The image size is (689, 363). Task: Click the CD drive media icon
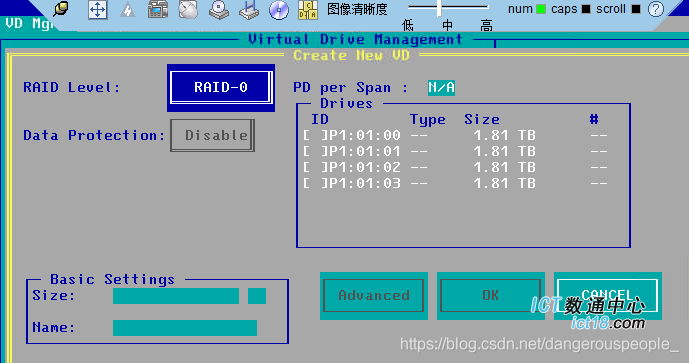coord(218,10)
